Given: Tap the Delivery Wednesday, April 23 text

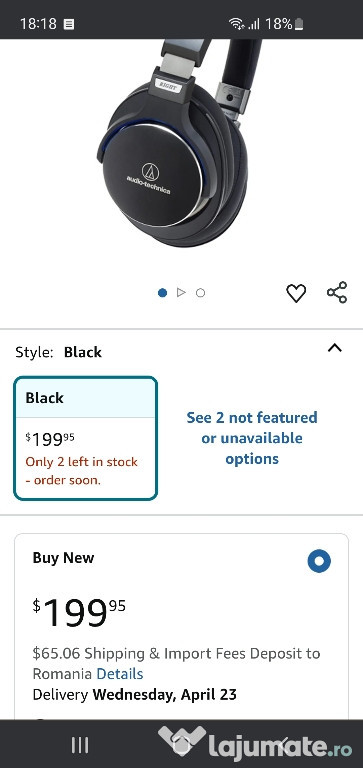Looking at the screenshot, I should pyautogui.click(x=135, y=695).
